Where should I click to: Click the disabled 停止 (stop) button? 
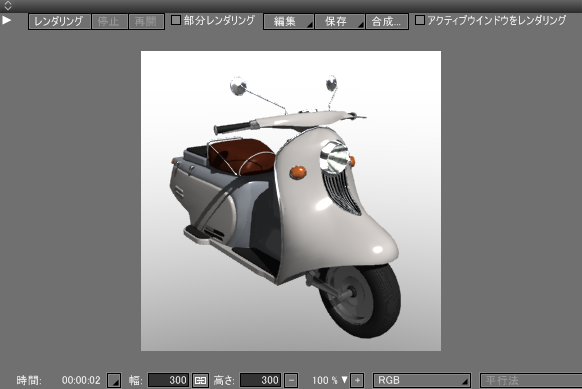pos(109,22)
